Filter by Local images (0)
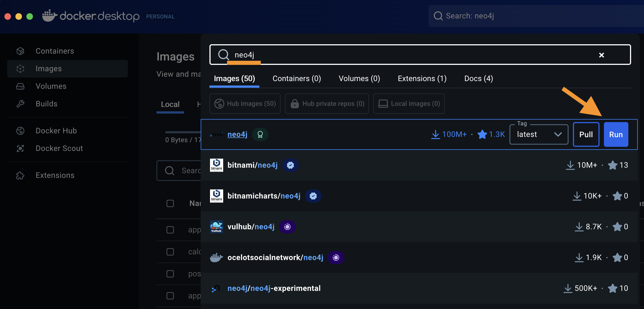 click(409, 104)
